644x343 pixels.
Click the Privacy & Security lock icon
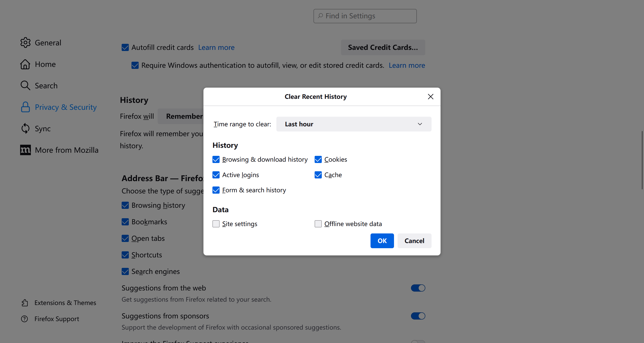[x=25, y=107]
